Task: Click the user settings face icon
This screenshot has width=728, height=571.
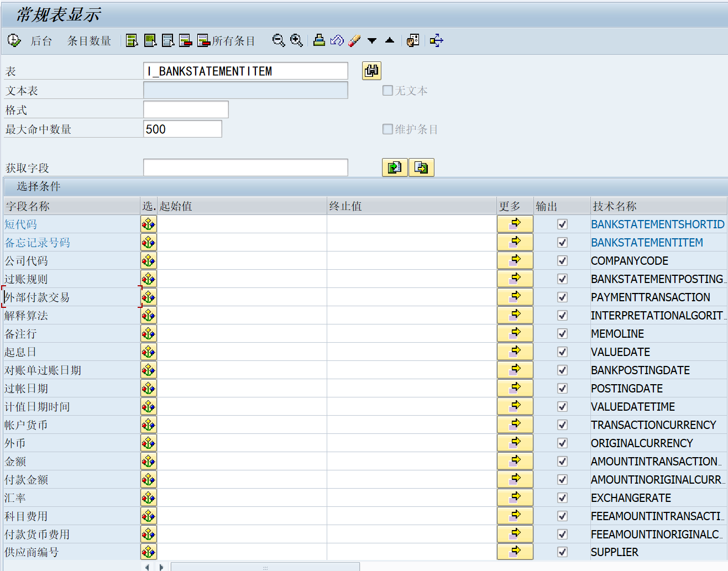Action: point(413,40)
